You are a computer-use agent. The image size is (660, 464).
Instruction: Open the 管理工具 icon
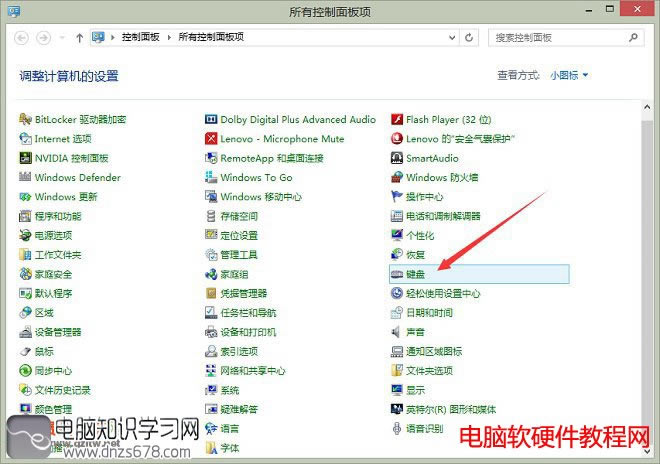coord(211,254)
